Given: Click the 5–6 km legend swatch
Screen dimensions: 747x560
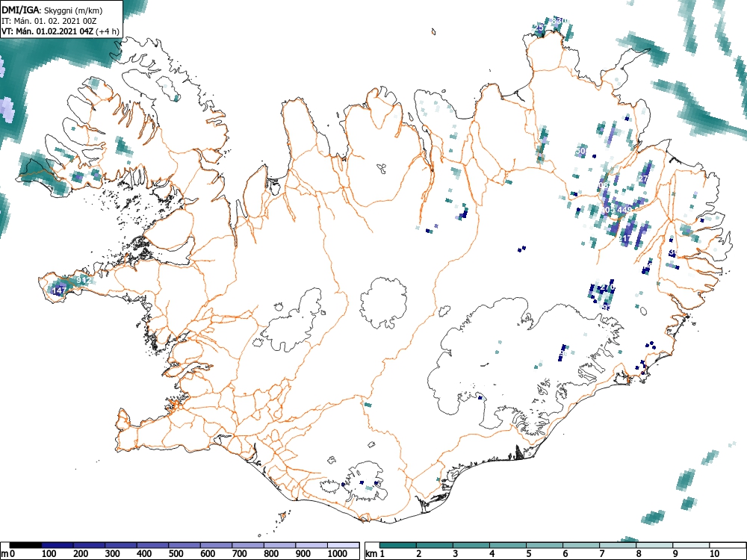Looking at the screenshot, I should [x=545, y=545].
